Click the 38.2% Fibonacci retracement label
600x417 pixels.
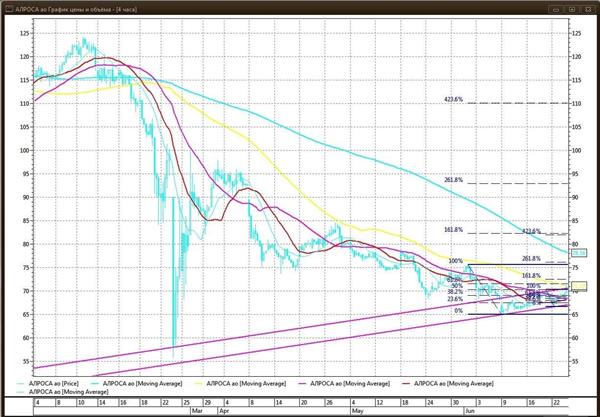click(x=455, y=292)
